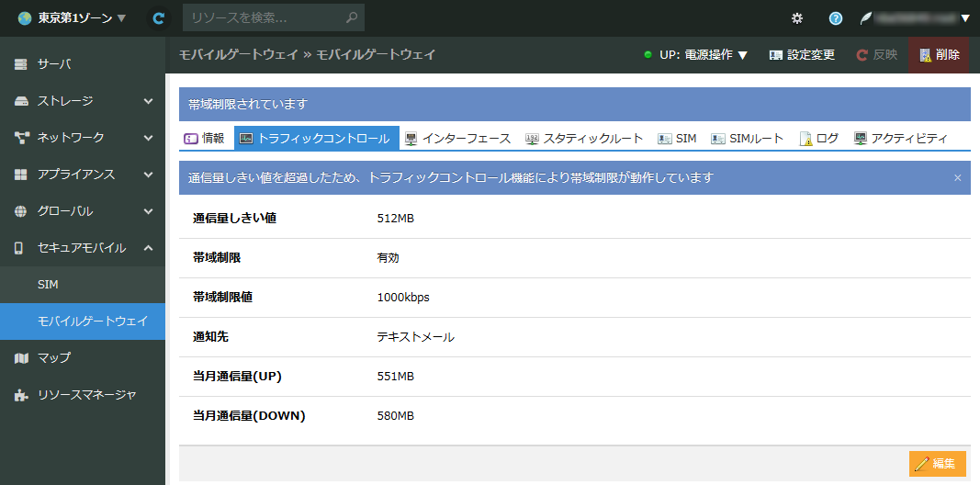
Task: Collapse the セキュアモバイル section chevron
Action: pyautogui.click(x=148, y=248)
